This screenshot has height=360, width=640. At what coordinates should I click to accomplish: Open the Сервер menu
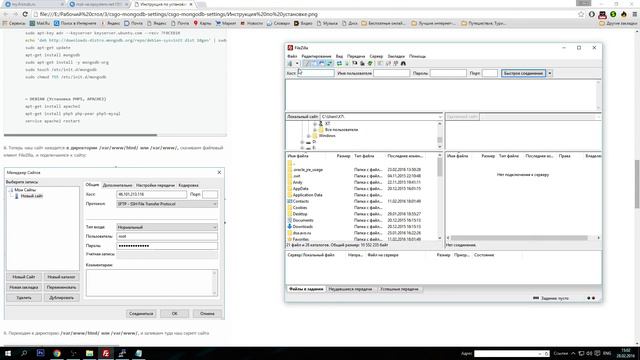click(376, 56)
